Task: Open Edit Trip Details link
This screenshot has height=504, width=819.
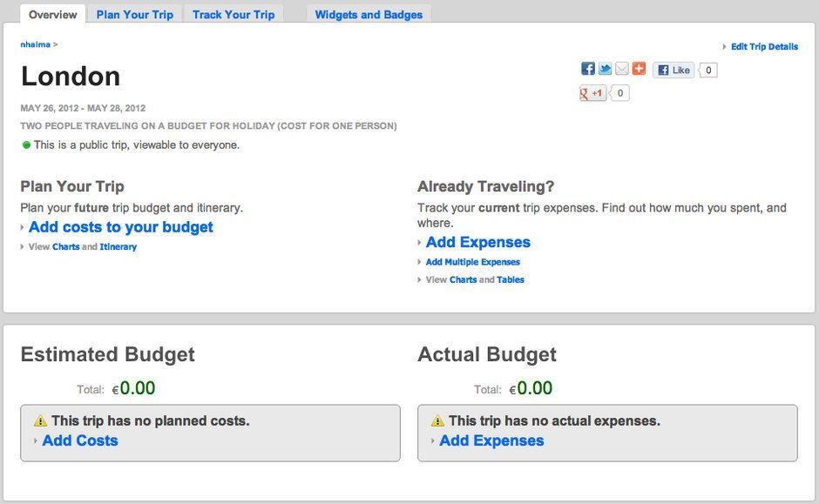Action: point(764,46)
